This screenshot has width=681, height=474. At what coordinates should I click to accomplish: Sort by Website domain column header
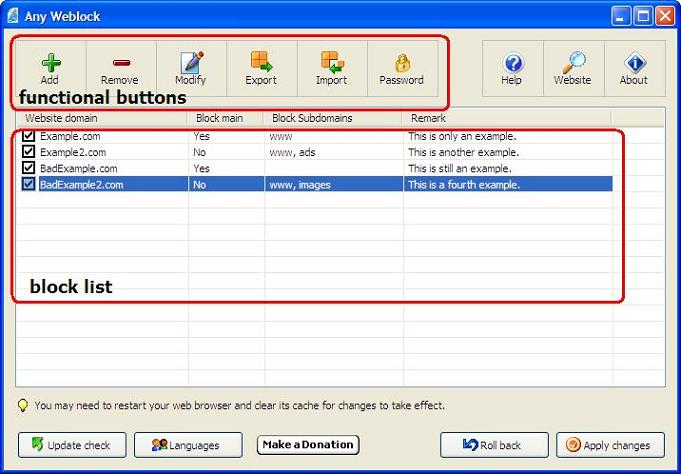coord(102,118)
